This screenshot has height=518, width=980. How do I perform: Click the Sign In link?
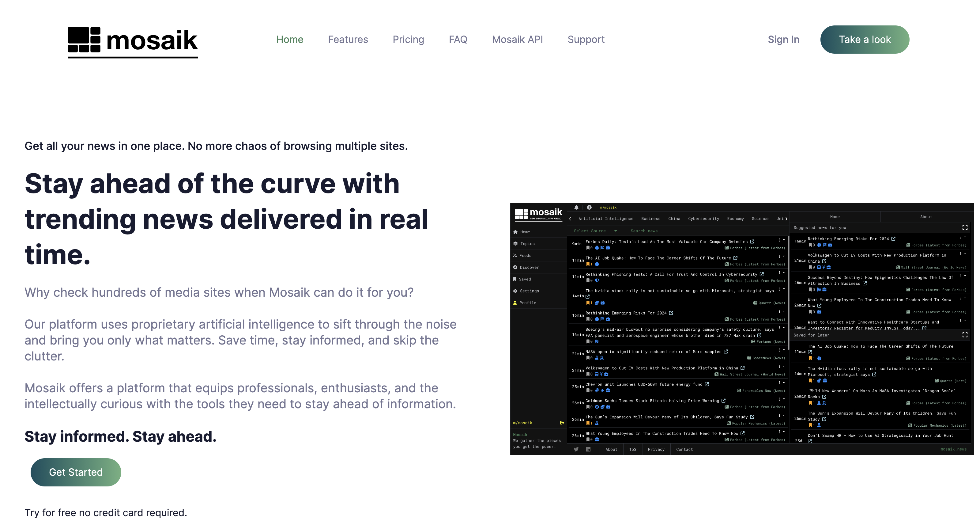[x=784, y=40]
